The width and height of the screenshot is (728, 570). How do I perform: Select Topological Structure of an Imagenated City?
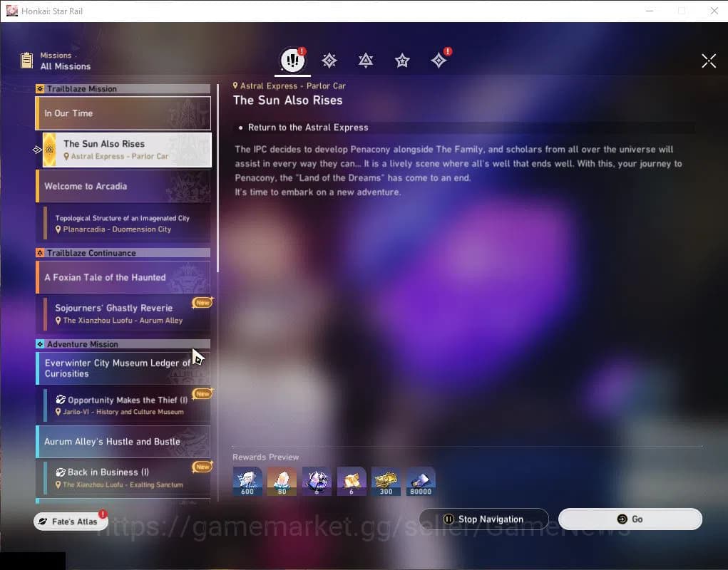coord(127,224)
